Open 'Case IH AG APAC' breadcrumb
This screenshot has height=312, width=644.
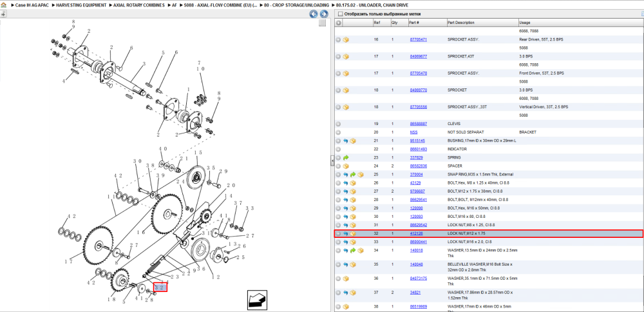tap(32, 5)
